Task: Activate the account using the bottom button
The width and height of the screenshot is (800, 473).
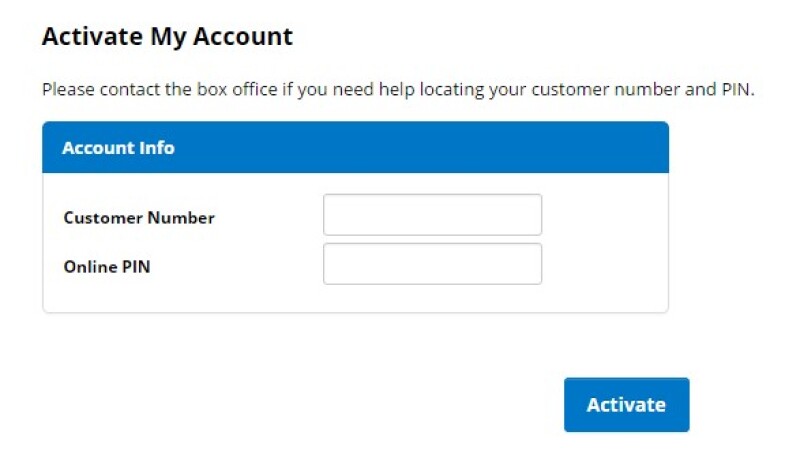Action: pyautogui.click(x=626, y=405)
